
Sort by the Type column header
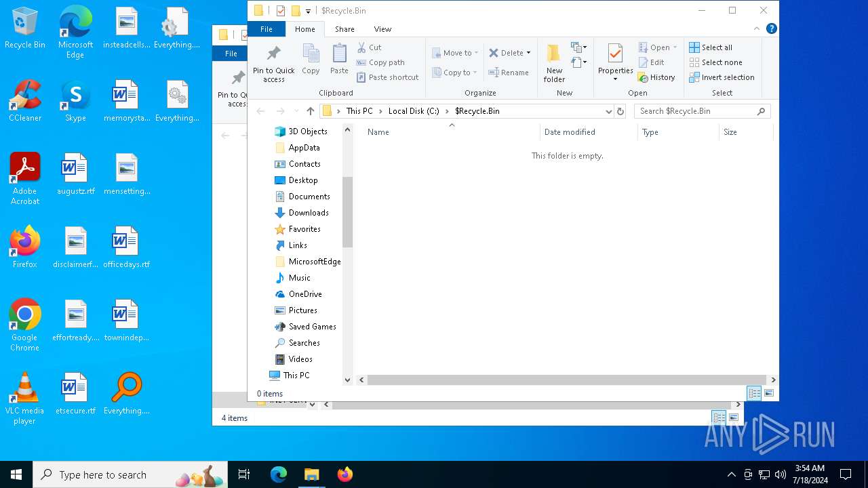click(x=678, y=132)
